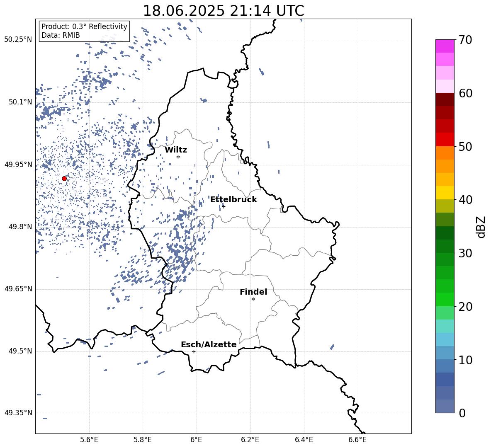Click the 'dBZ' colorbar label

click(481, 227)
